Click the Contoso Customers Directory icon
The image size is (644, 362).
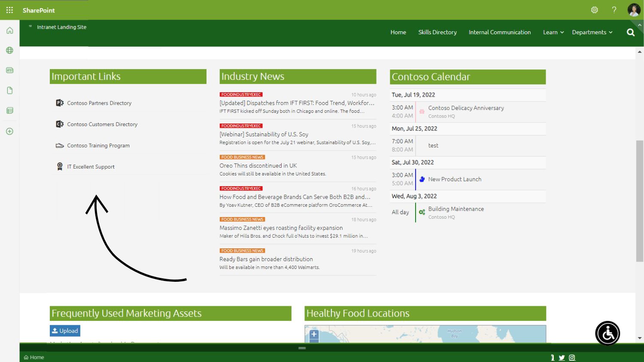60,124
